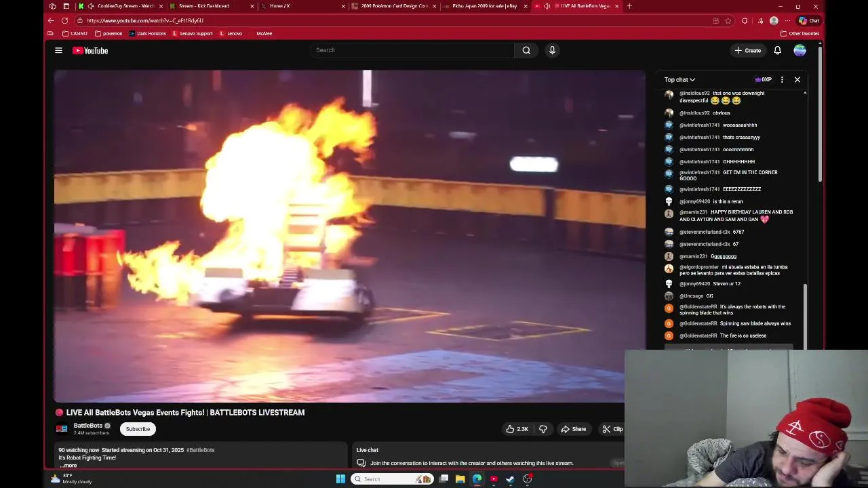Open the Dark Horizons bookmark

147,33
